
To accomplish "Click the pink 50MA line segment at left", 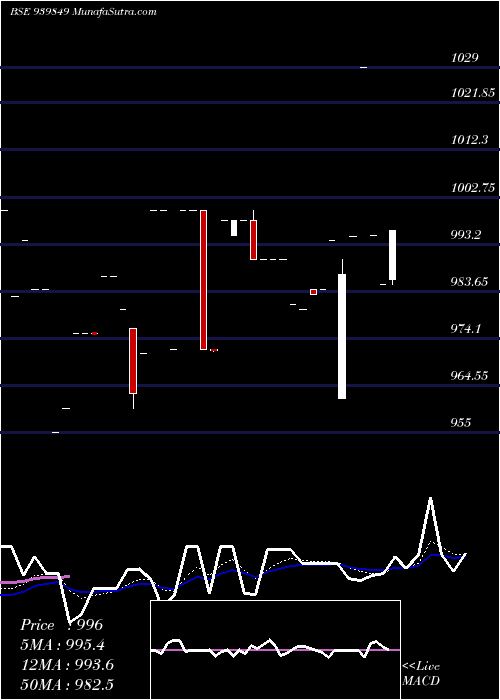I will point(35,579).
